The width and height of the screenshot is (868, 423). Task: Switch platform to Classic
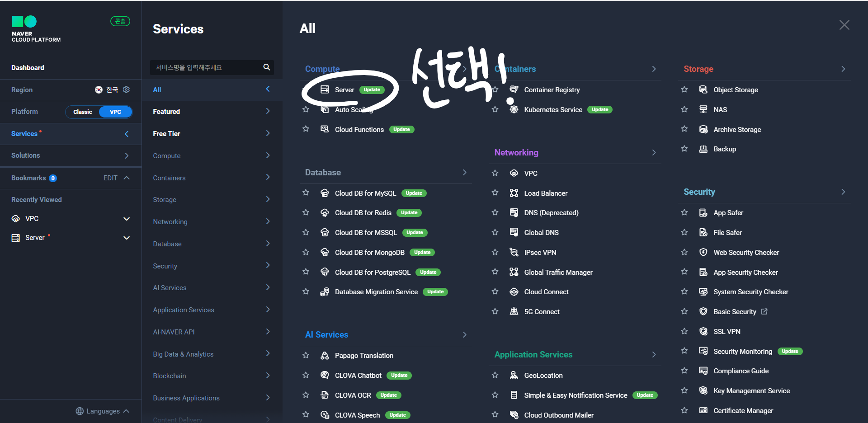pyautogui.click(x=83, y=112)
